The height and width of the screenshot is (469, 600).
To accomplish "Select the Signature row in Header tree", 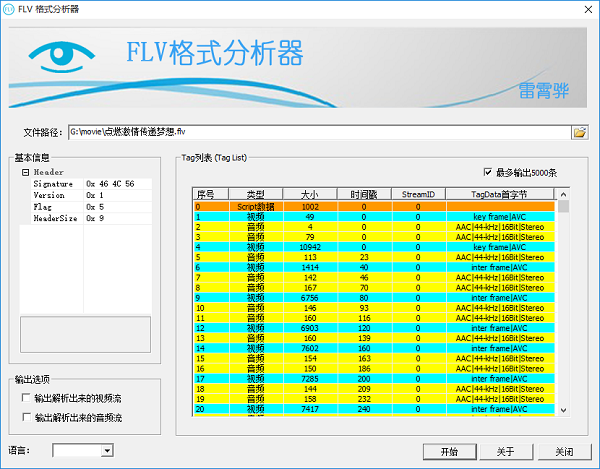I will point(53,185).
